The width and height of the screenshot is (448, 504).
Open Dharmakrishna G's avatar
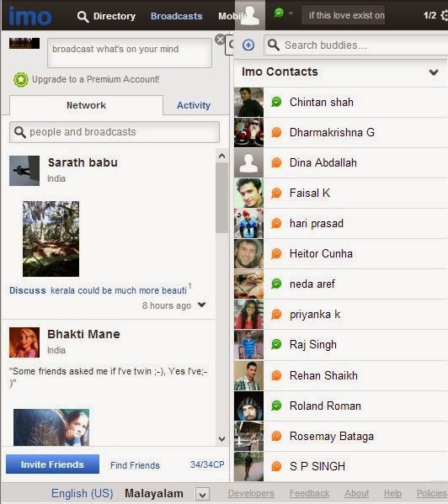pos(248,132)
